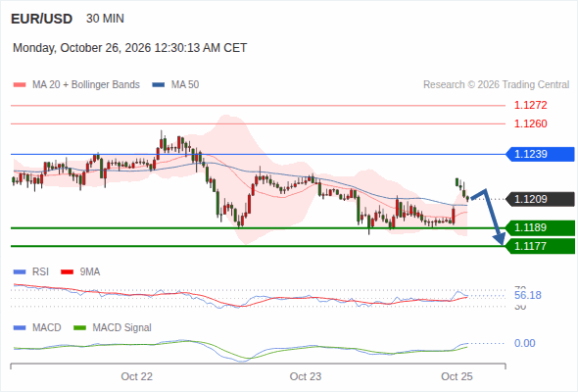The width and height of the screenshot is (578, 392).
Task: Click the MACD blue legend swatch
Action: 20,328
